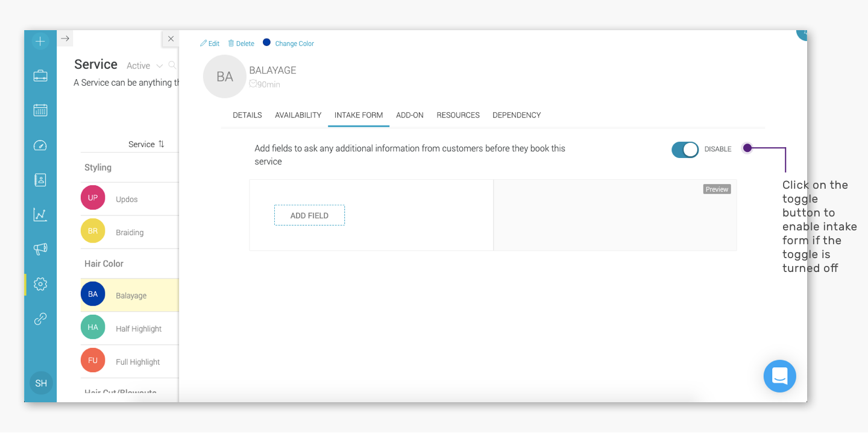
Task: Click the ADD FIELD button
Action: pyautogui.click(x=309, y=215)
